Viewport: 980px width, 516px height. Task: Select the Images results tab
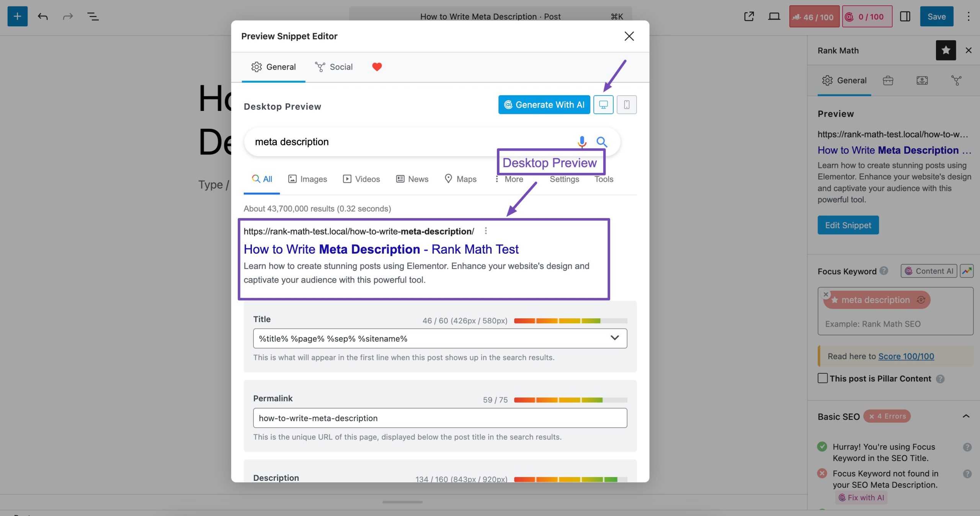307,179
